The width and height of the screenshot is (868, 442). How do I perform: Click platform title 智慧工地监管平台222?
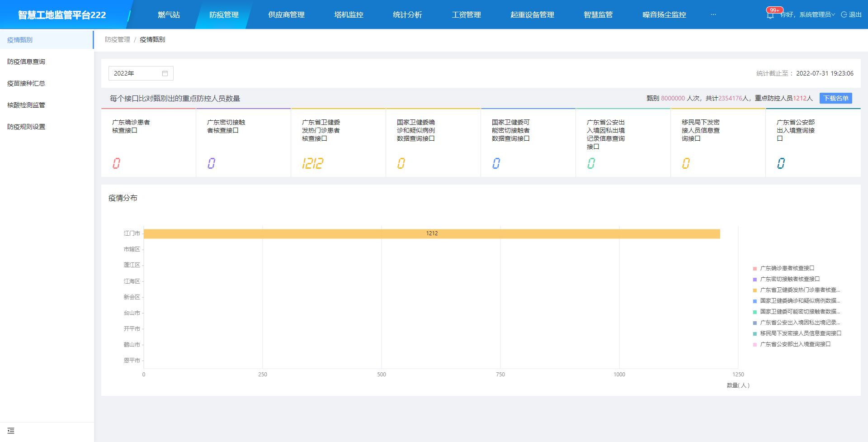point(62,15)
